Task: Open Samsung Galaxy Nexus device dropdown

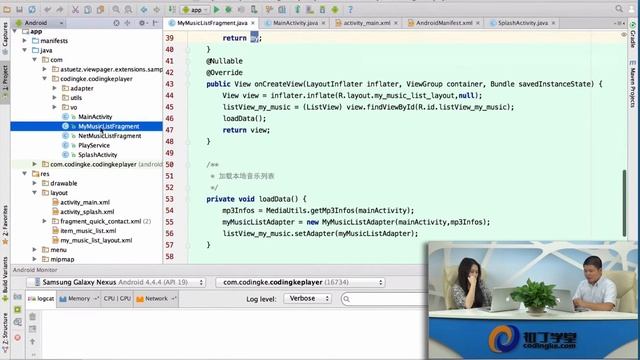Action: pos(116,282)
